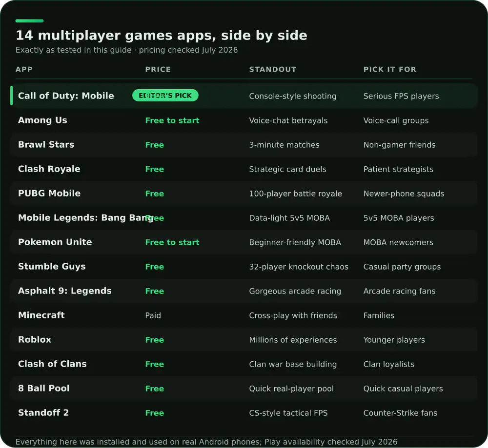Select the STANDOUT column header
The height and width of the screenshot is (448, 488).
pos(273,69)
